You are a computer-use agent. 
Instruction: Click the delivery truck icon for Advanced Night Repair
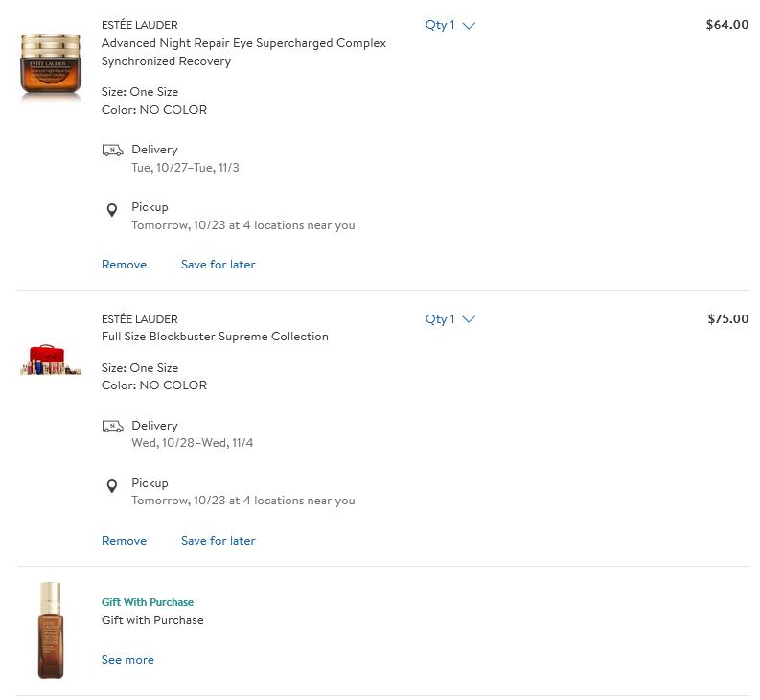112,150
